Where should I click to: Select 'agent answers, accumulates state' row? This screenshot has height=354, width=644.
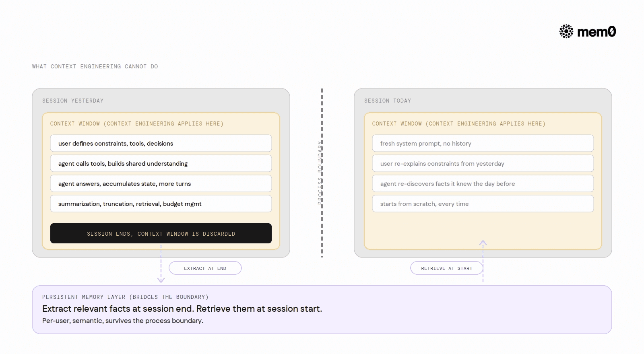tap(161, 184)
